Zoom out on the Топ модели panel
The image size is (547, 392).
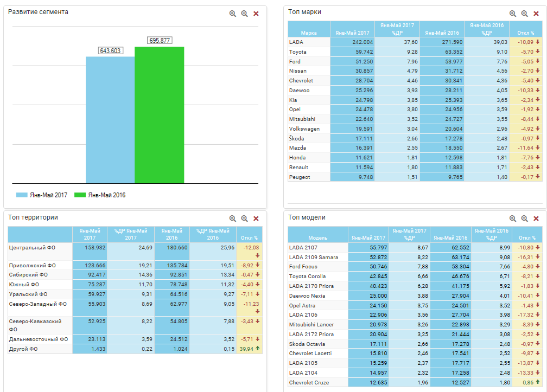point(524,219)
